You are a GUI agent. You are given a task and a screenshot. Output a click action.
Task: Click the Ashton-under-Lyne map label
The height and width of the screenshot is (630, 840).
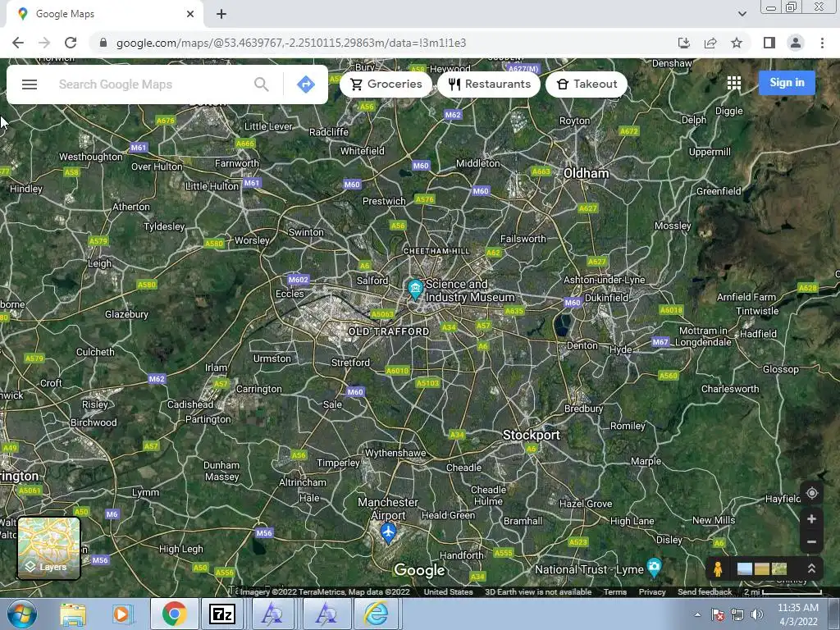[604, 280]
